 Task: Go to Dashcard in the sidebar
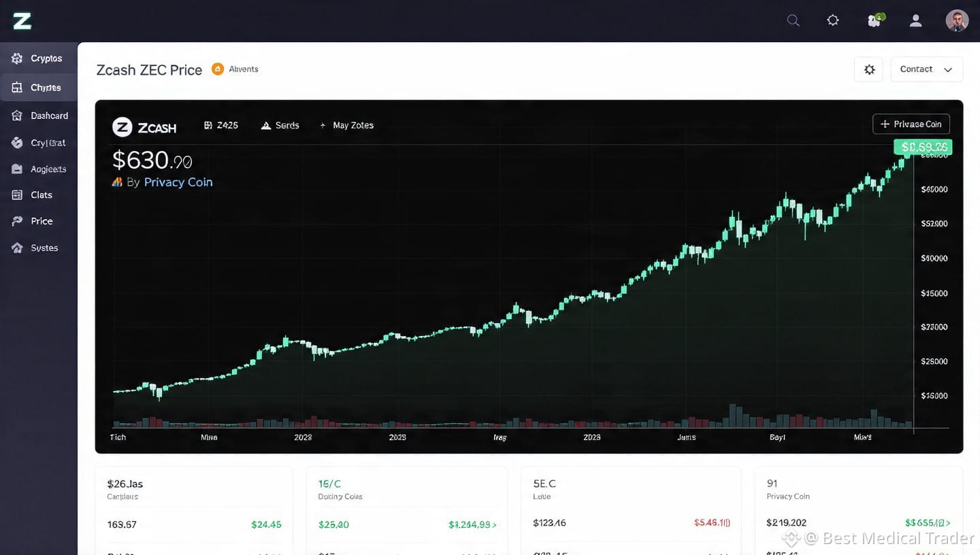point(39,116)
